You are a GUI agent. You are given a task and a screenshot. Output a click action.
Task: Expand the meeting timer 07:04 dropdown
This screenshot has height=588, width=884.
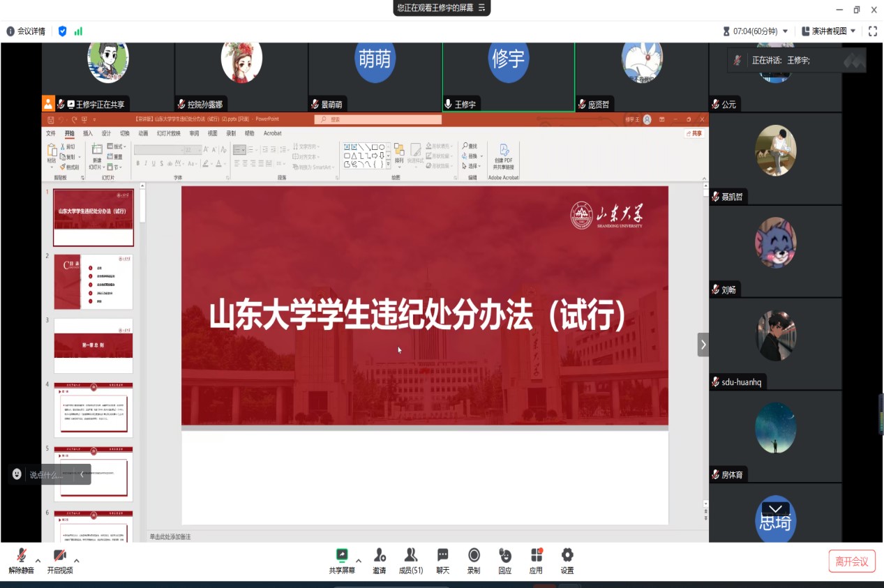tap(786, 31)
